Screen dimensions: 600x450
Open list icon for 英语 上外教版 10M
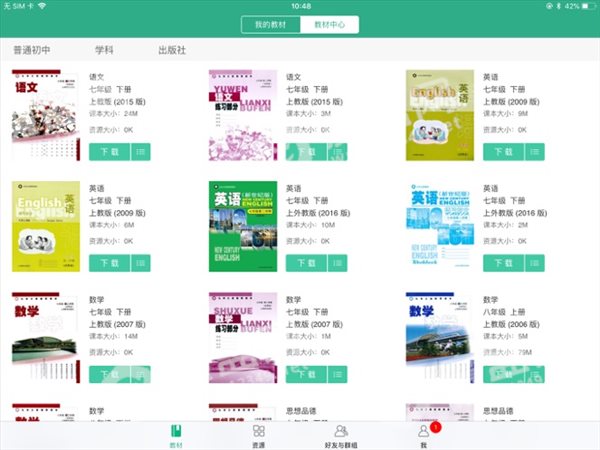(x=338, y=263)
